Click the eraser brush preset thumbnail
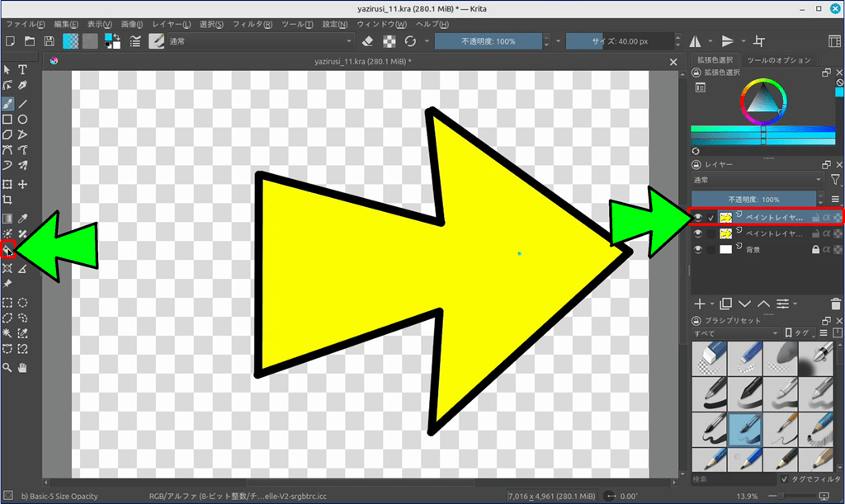The width and height of the screenshot is (845, 504). pyautogui.click(x=709, y=356)
